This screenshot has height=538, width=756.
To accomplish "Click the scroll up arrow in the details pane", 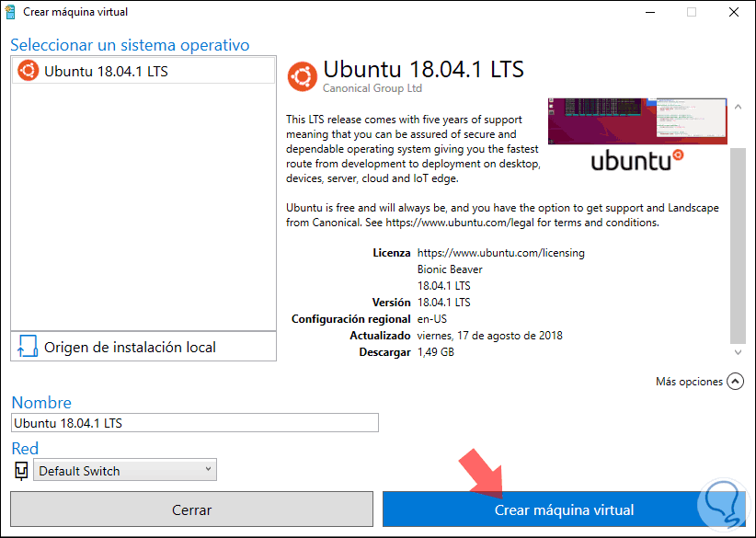I will (738, 109).
